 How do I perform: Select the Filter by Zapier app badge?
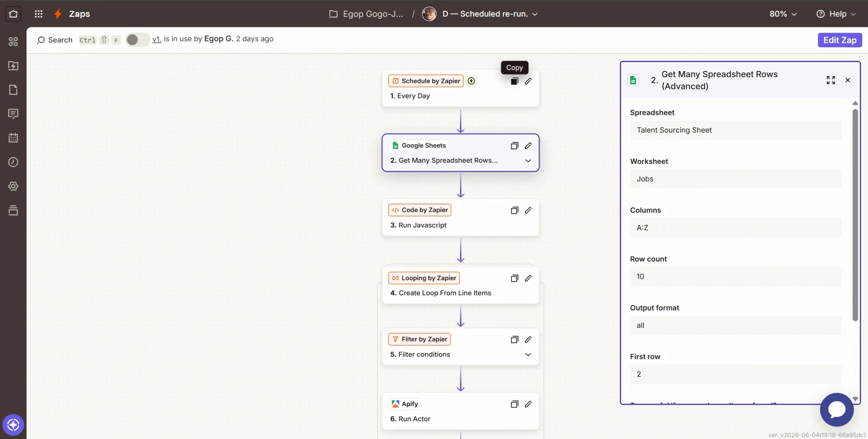419,340
